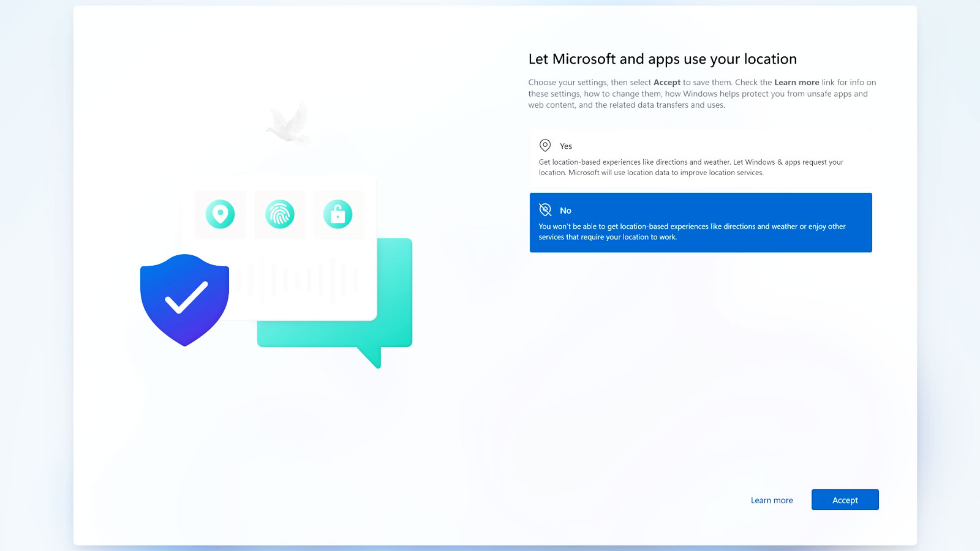Select the No location option
Image resolution: width=980 pixels, height=551 pixels.
click(700, 222)
